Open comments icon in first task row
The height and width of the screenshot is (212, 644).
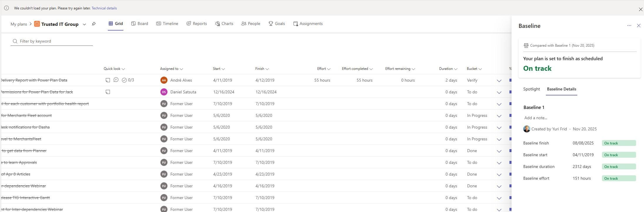click(x=116, y=80)
